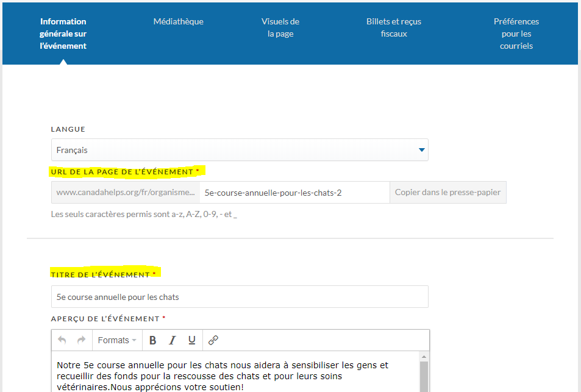581x392 pixels.
Task: Click the scroll-up arrow of the editor scrollbar
Action: coord(424,355)
